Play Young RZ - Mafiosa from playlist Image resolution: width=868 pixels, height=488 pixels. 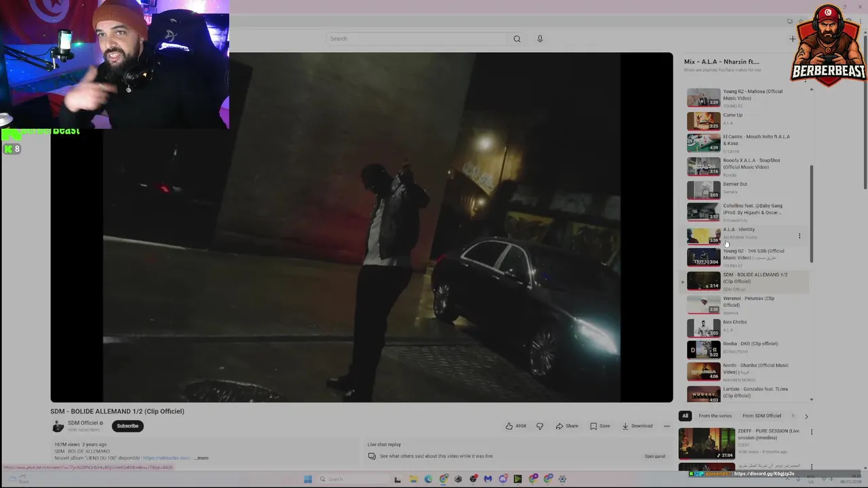(x=746, y=98)
